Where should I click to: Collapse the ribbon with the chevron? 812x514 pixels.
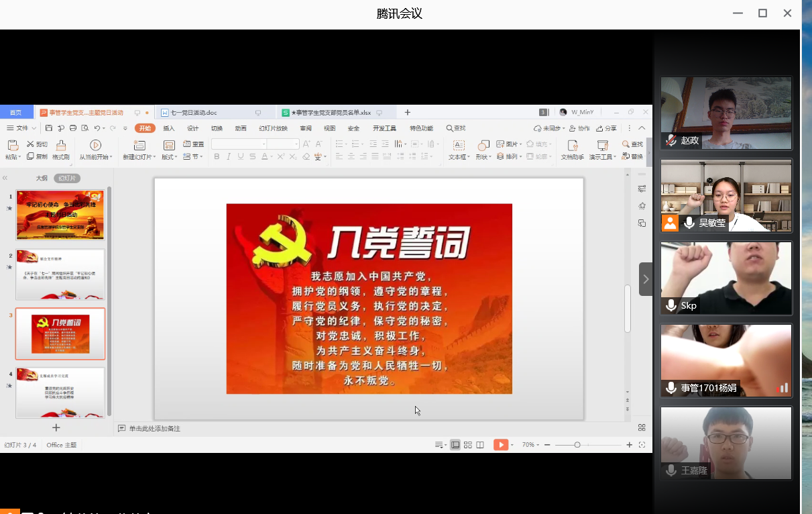pos(642,128)
